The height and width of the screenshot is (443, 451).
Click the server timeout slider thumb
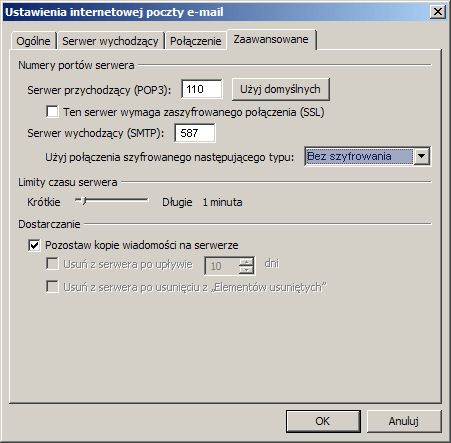[x=84, y=200]
